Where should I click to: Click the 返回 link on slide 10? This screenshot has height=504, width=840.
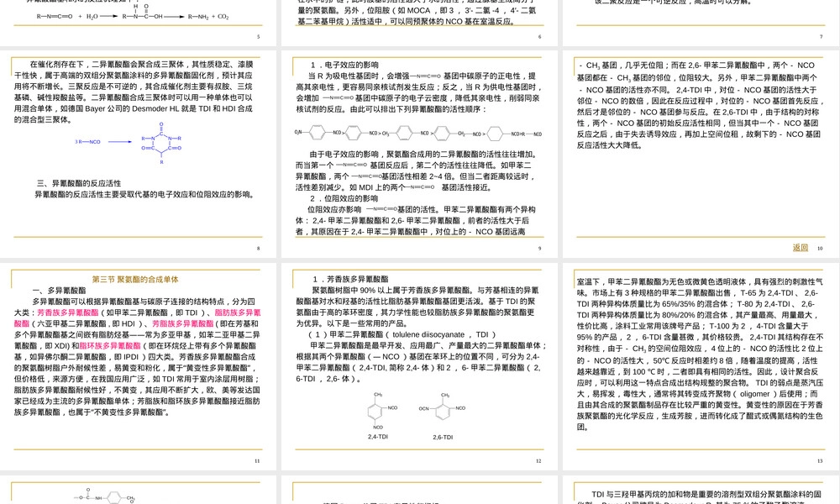(x=801, y=248)
